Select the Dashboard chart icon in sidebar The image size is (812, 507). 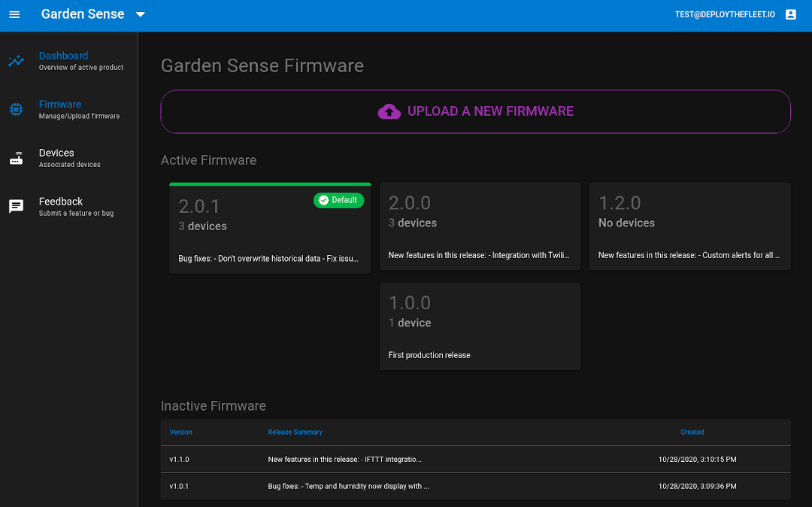pos(16,61)
